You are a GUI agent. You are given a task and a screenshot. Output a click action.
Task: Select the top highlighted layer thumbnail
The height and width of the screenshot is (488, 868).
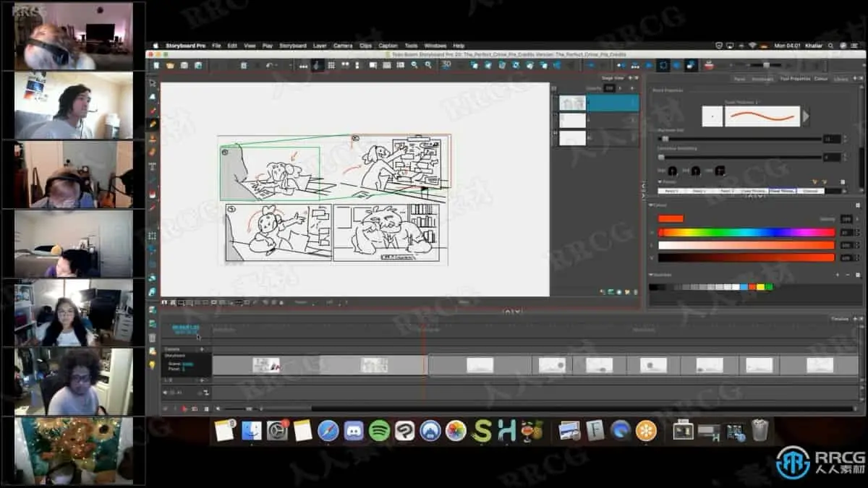pyautogui.click(x=573, y=103)
